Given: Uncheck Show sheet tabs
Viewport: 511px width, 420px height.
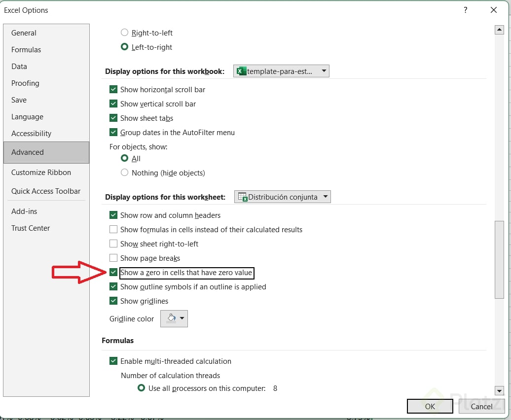Looking at the screenshot, I should click(113, 118).
